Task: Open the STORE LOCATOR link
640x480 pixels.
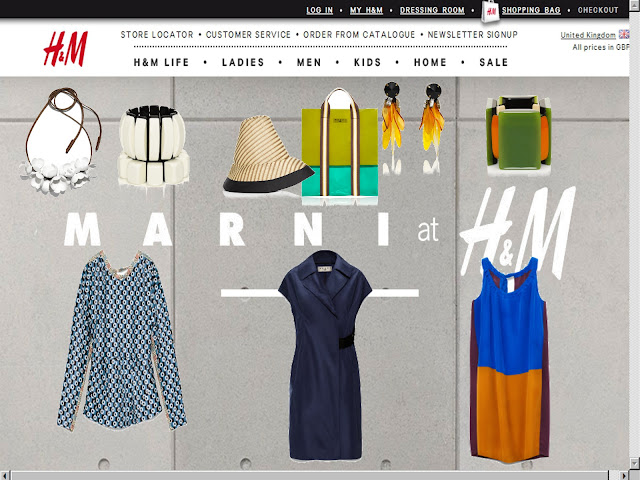Action: (x=157, y=35)
